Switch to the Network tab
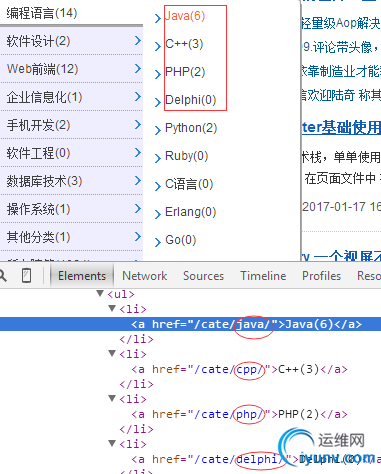Viewport: 381px width, 474px height. coord(145,276)
